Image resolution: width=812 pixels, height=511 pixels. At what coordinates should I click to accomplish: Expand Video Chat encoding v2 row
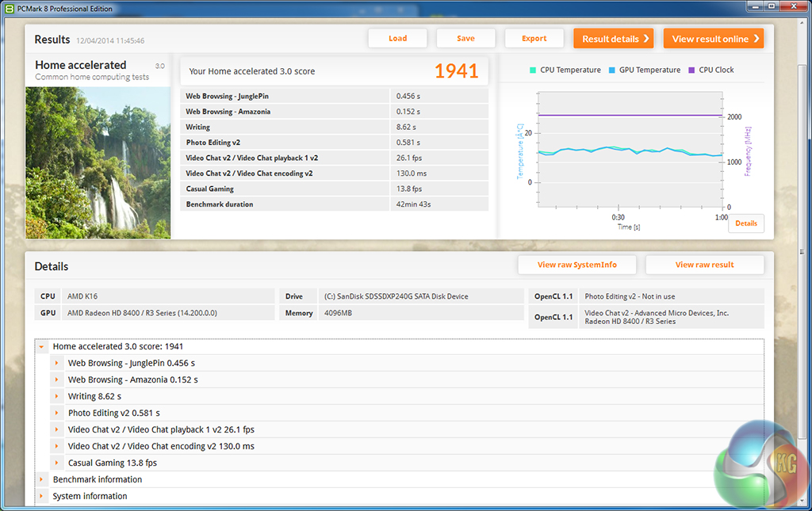coord(57,447)
